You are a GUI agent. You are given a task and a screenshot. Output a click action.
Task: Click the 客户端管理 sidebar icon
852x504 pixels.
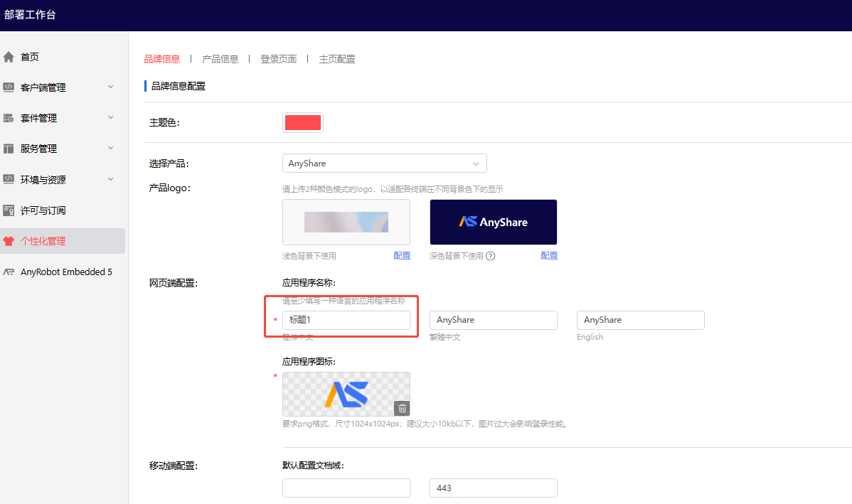pyautogui.click(x=9, y=87)
